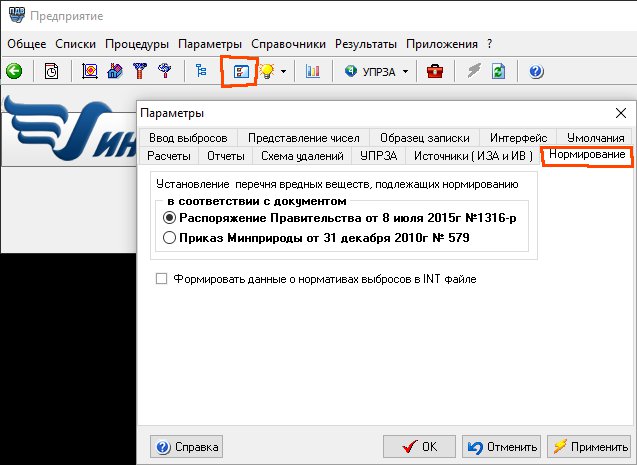Enable Формировать данные о нормативах в INT файле
Image resolution: width=637 pixels, height=465 pixels.
coord(162,280)
